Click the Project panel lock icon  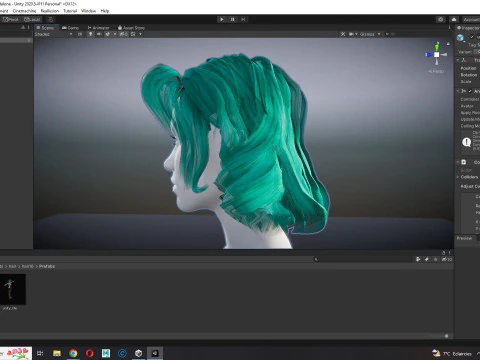(444, 253)
